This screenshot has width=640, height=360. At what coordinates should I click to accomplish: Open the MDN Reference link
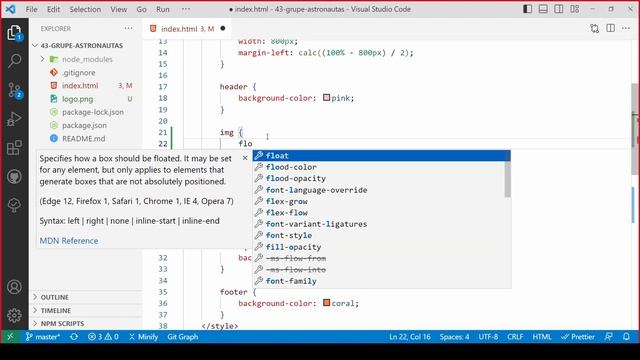click(x=69, y=241)
